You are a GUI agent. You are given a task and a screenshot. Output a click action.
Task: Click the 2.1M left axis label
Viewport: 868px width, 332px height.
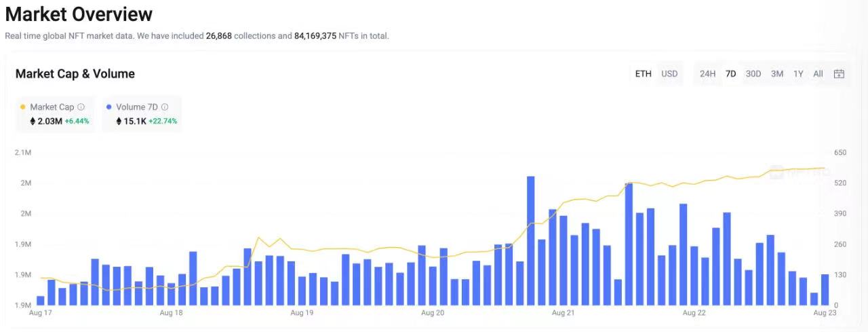(23, 153)
